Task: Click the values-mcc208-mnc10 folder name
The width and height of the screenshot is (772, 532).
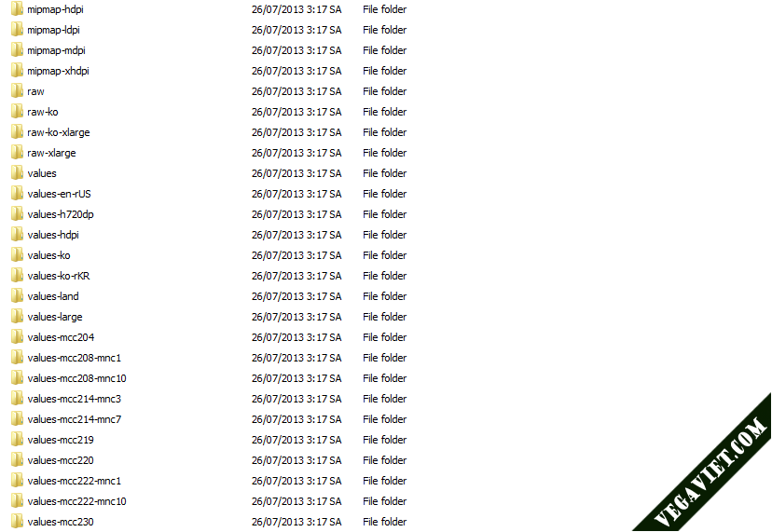Action: (x=76, y=378)
